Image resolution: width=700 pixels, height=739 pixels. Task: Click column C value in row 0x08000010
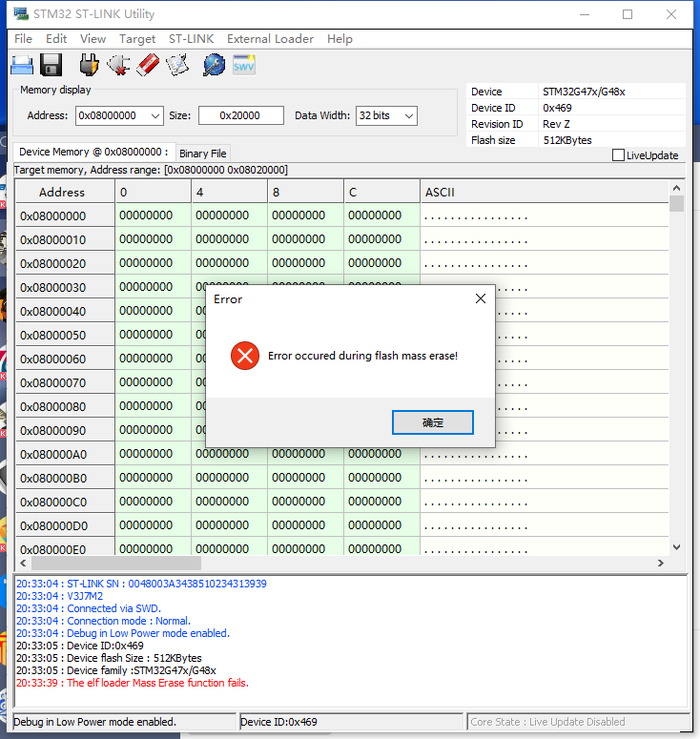[381, 239]
